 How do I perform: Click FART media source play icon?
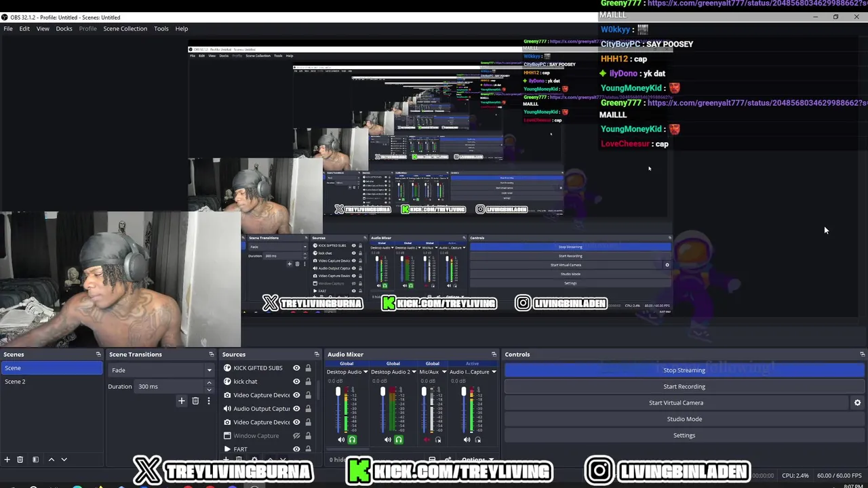pyautogui.click(x=227, y=449)
